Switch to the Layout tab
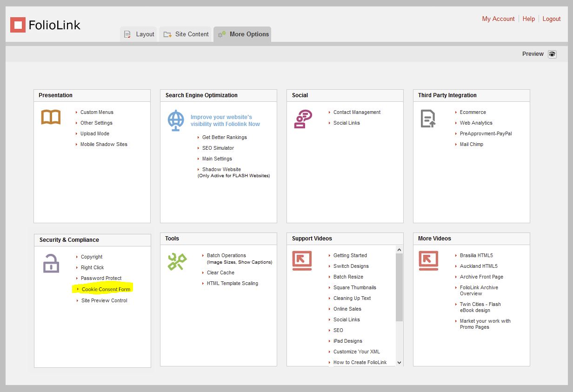573x392 pixels. [139, 34]
